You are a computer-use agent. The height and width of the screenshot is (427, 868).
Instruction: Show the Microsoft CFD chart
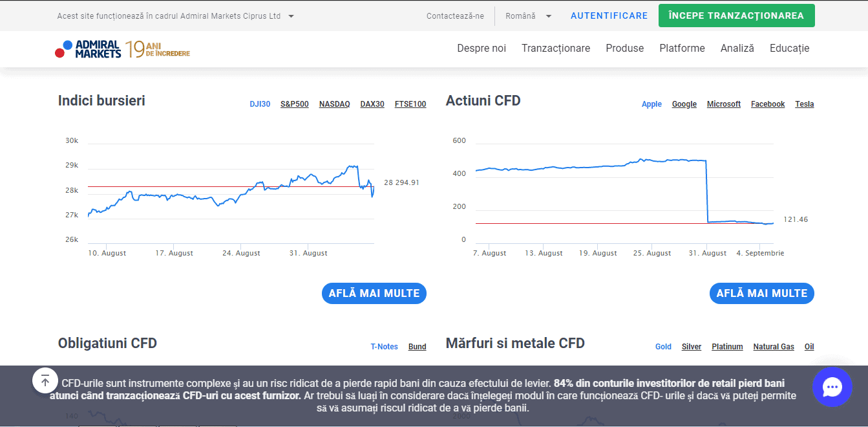[724, 104]
